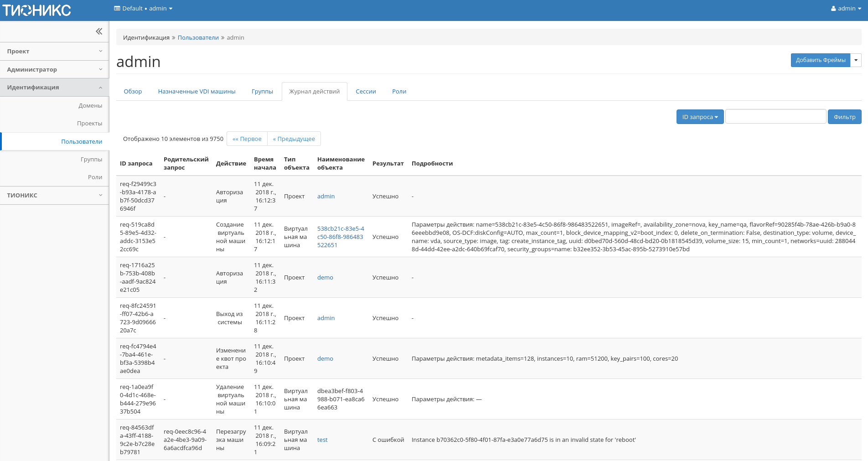Open the ID запроса filter dropdown
The width and height of the screenshot is (868, 461).
point(700,117)
